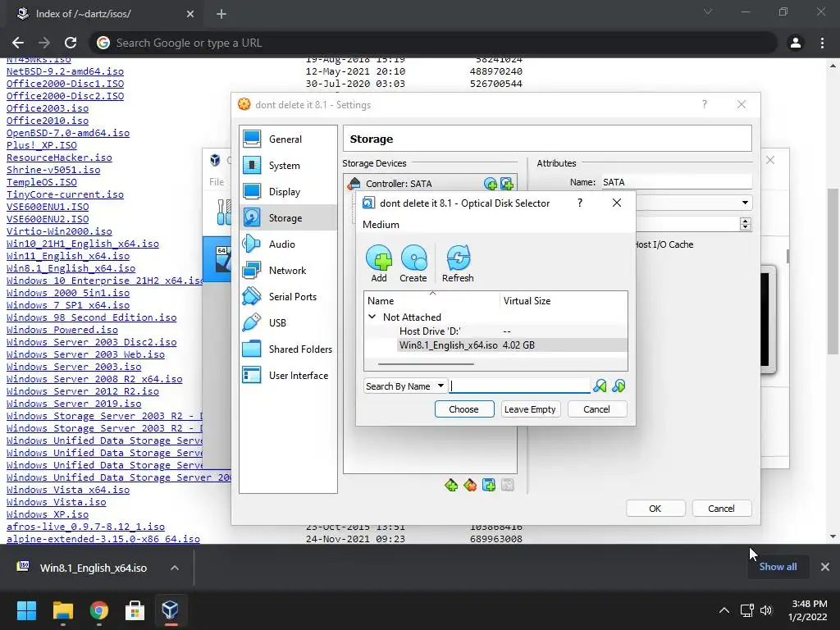This screenshot has height=630, width=840.
Task: Expand the downloaded Win8.1 ISO options chevron
Action: [x=175, y=568]
